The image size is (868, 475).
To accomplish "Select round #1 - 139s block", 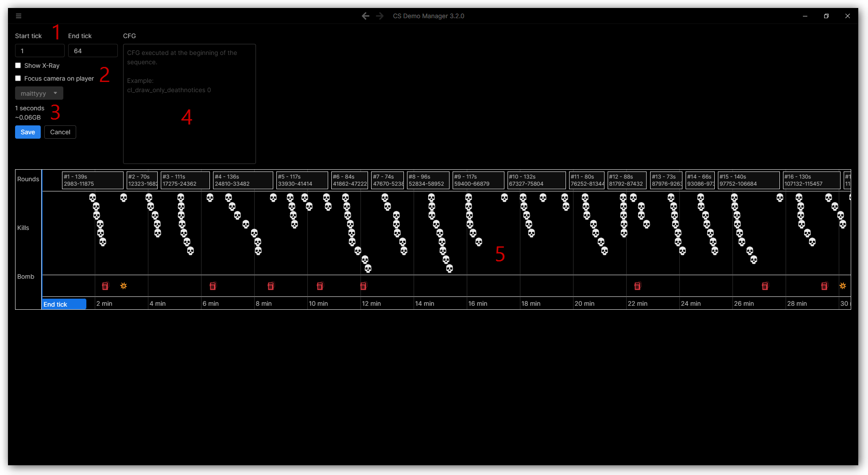I will tap(93, 180).
